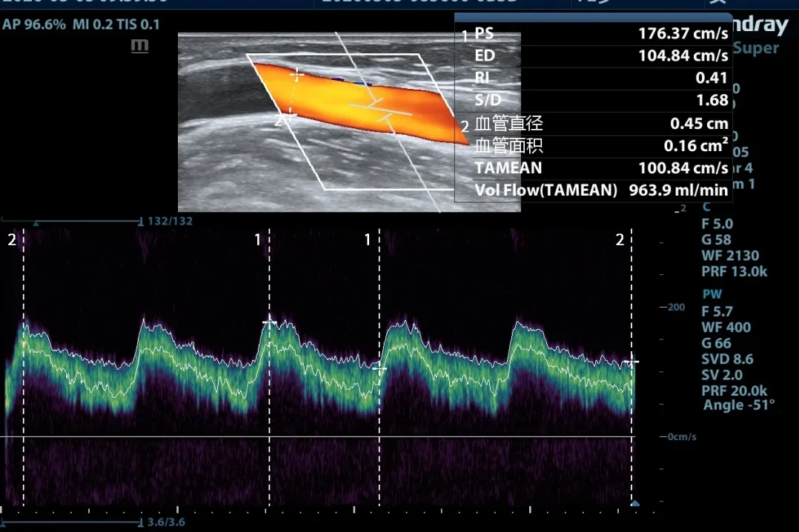Click the blue triangle marker at spectrum bottom right
Screen dimensions: 799x532
635,503
